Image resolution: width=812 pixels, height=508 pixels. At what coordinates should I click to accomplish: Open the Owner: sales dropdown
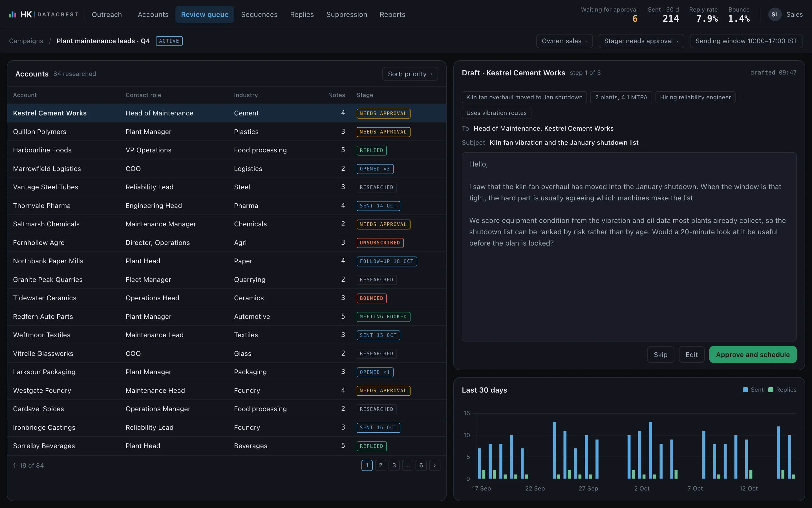pyautogui.click(x=564, y=41)
